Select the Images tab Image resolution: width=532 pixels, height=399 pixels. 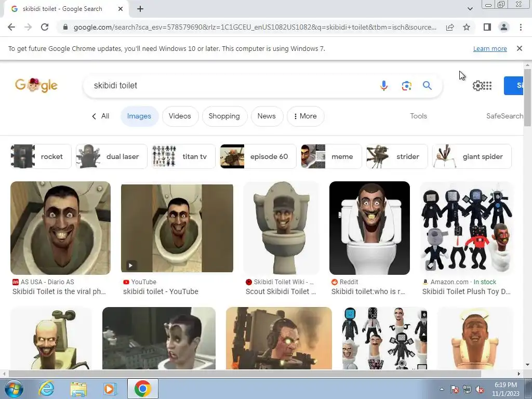139,116
